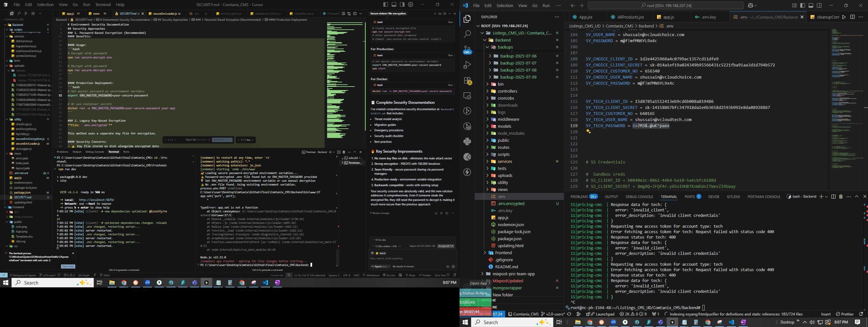
Task: Toggle Go Live in Cursor status bar
Action: point(389,275)
